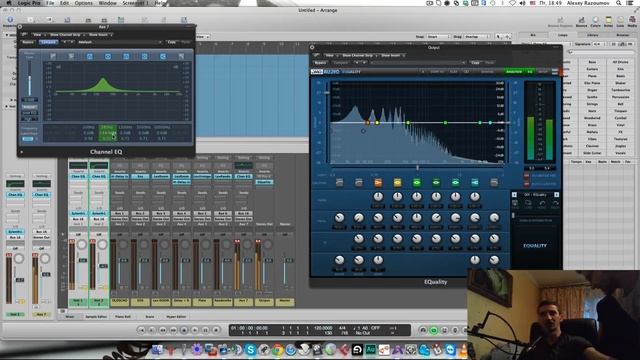Click the orange band icon in EQuality
Image resolution: width=640 pixels, height=360 pixels.
click(x=378, y=182)
